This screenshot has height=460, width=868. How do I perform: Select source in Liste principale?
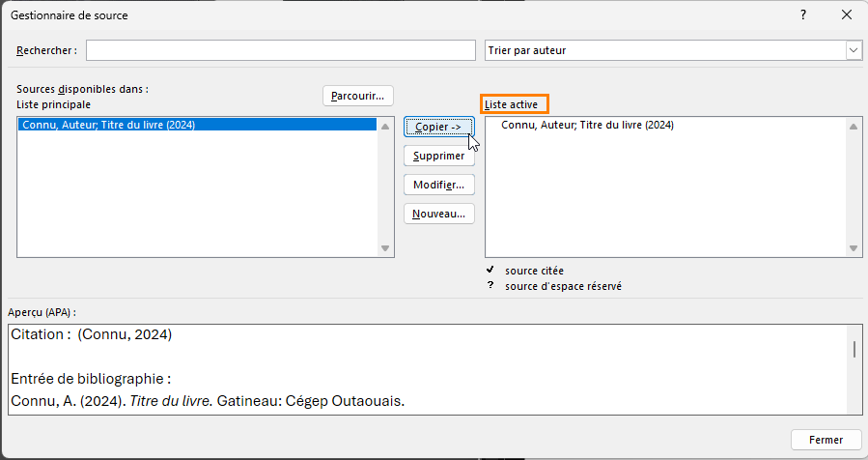pyautogui.click(x=106, y=125)
